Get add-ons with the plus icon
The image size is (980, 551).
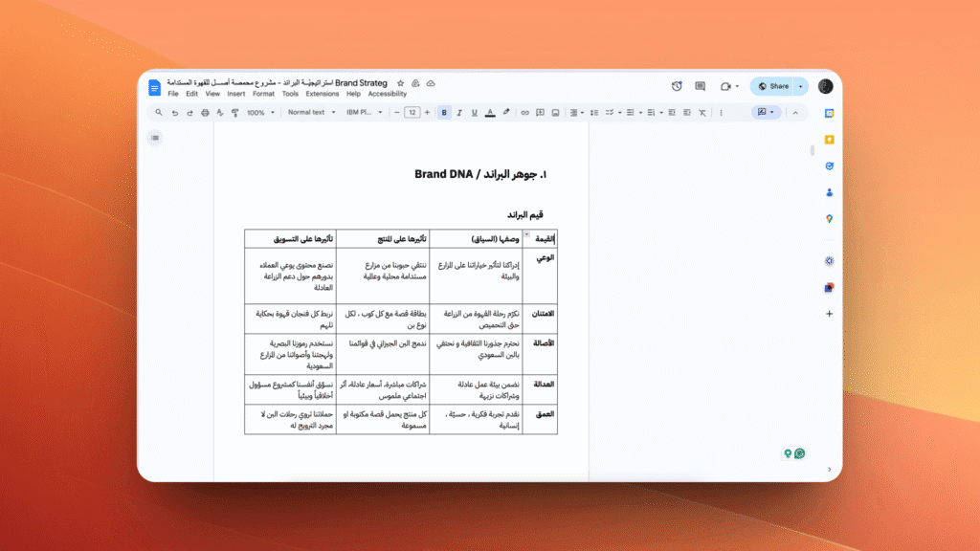830,314
